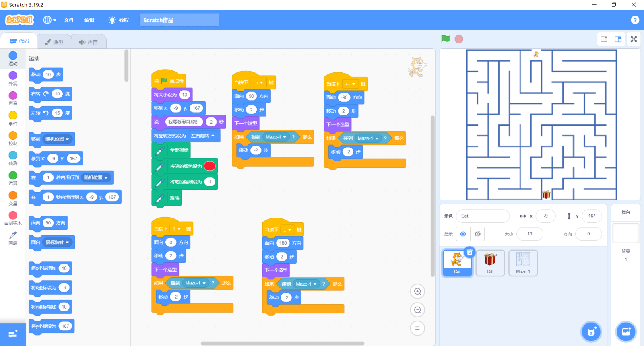Click the red pen color swatch
The width and height of the screenshot is (644, 346).
[210, 166]
